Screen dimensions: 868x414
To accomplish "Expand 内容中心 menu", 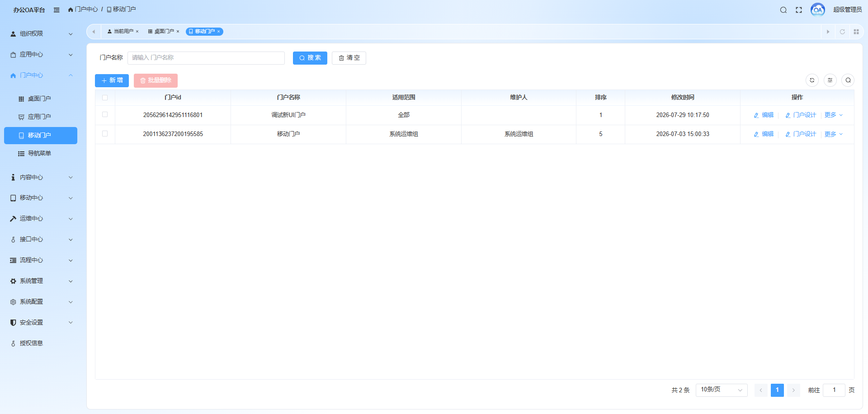I will pyautogui.click(x=41, y=177).
